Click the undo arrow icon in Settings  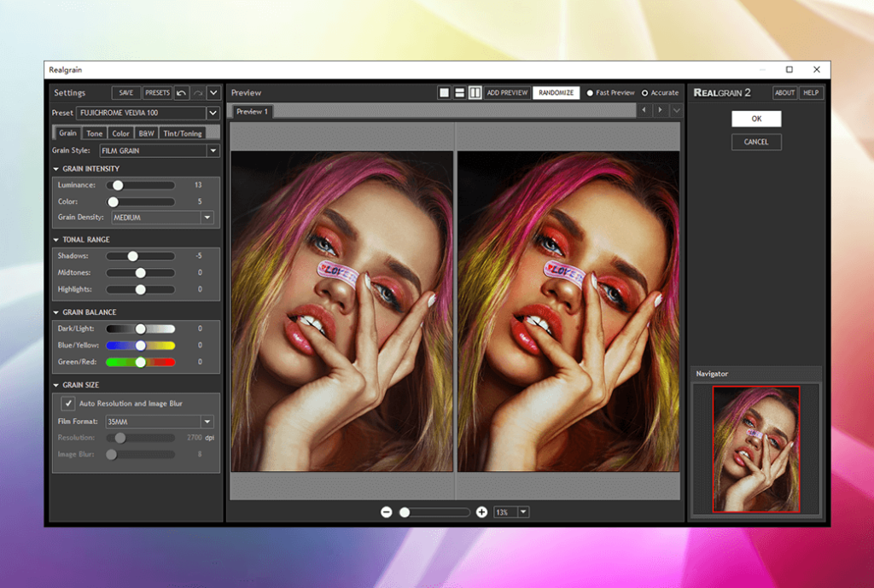point(181,93)
